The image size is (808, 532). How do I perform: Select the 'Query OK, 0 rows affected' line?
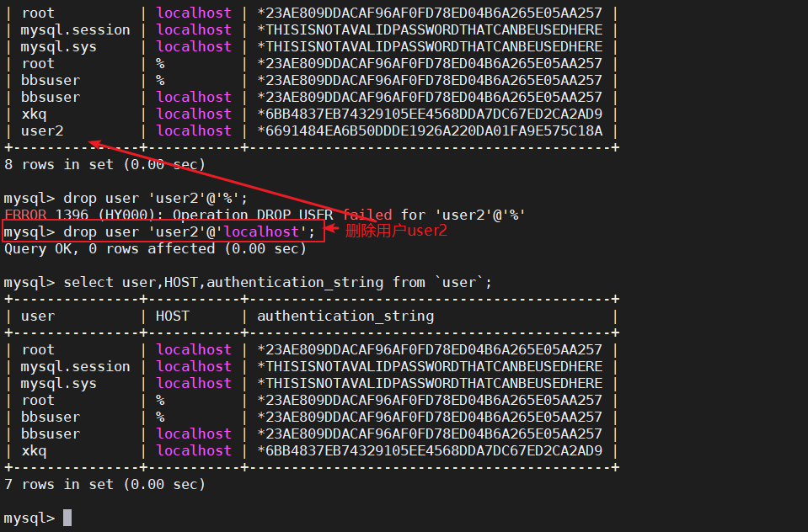pos(155,249)
